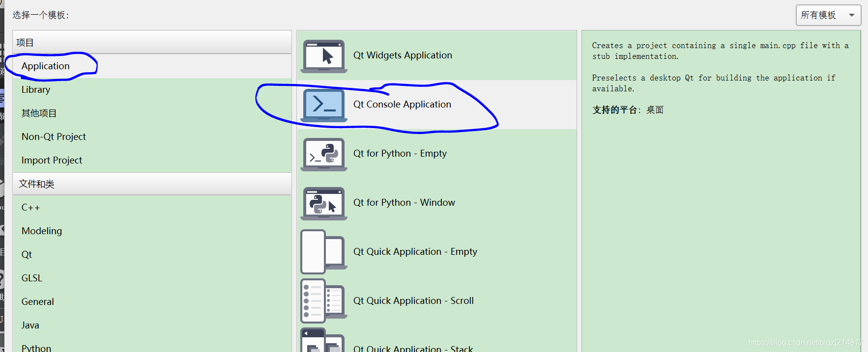868x352 pixels.
Task: Select the Python category
Action: click(x=152, y=345)
